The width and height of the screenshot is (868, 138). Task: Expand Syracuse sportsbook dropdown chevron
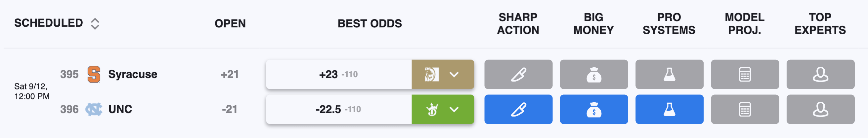(454, 74)
